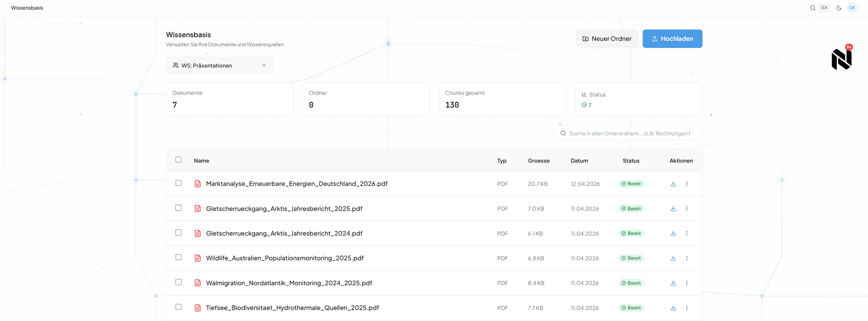
Task: Create a folder with Neuer Ordner
Action: click(x=607, y=39)
